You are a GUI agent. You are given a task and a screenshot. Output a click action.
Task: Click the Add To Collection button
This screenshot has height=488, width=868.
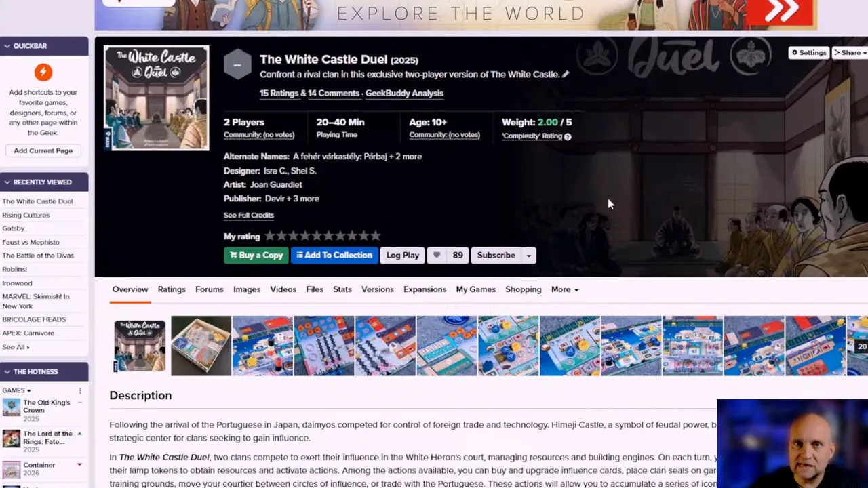(334, 256)
